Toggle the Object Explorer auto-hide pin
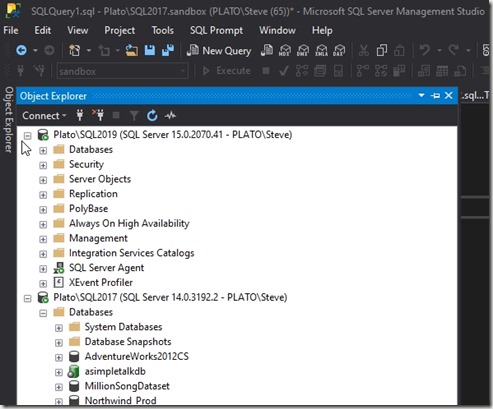 pos(435,96)
